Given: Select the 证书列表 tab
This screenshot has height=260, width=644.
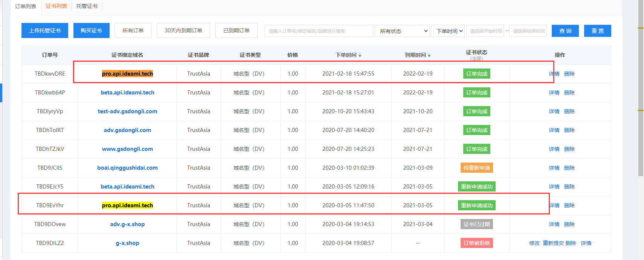Looking at the screenshot, I should pyautogui.click(x=56, y=6).
